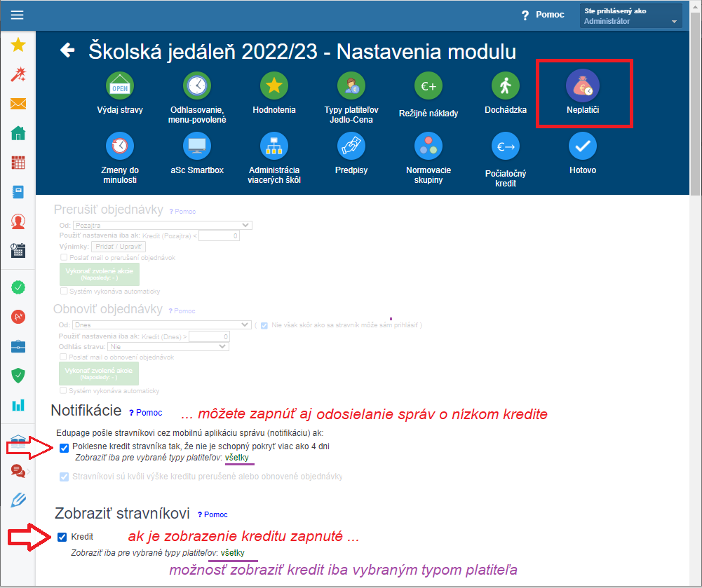Uncheck the Kredit display checkbox

[62, 537]
